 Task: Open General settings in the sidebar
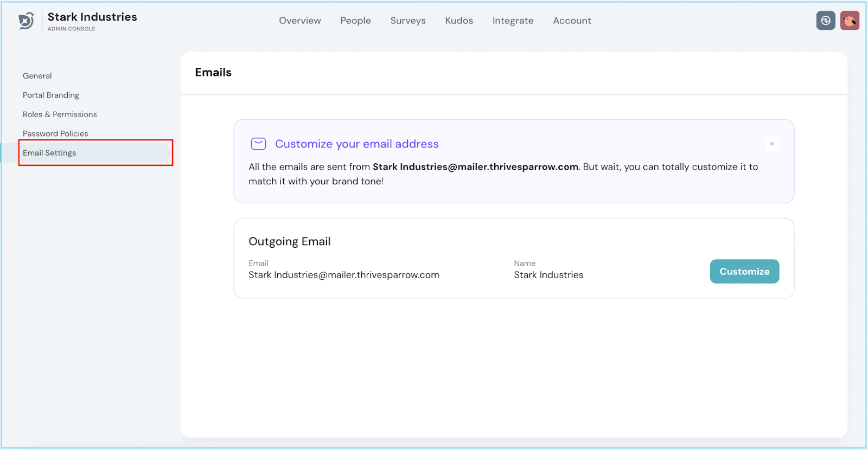[x=37, y=76]
